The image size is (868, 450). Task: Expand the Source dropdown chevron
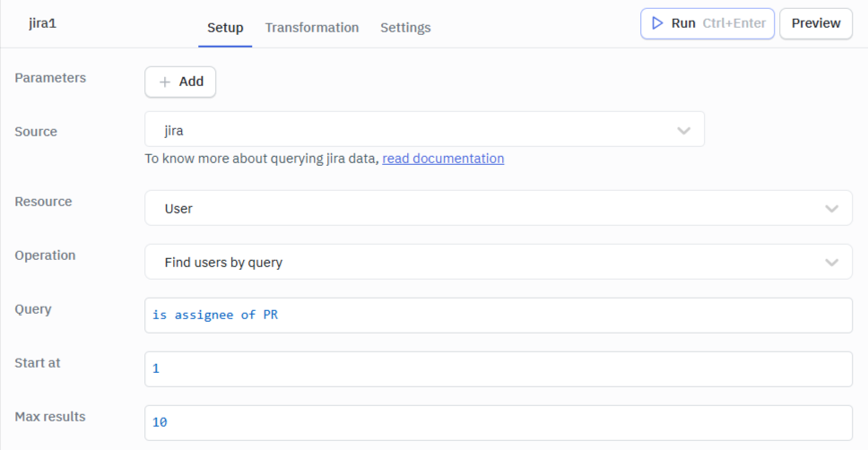tap(683, 131)
